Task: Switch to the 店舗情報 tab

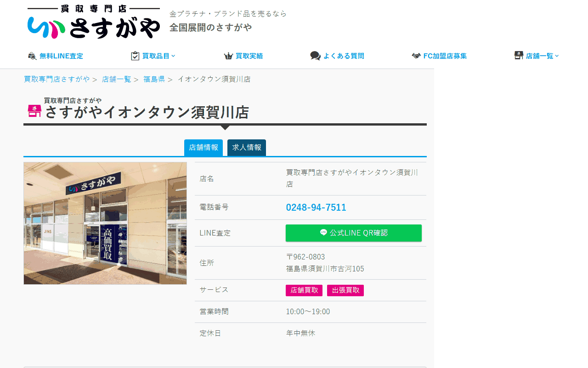Action: [204, 148]
